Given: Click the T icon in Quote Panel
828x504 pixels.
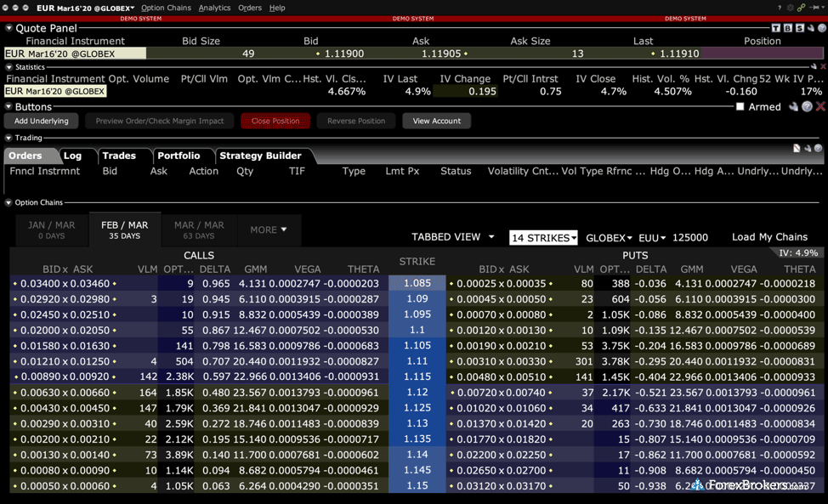Looking at the screenshot, I should pyautogui.click(x=775, y=28).
